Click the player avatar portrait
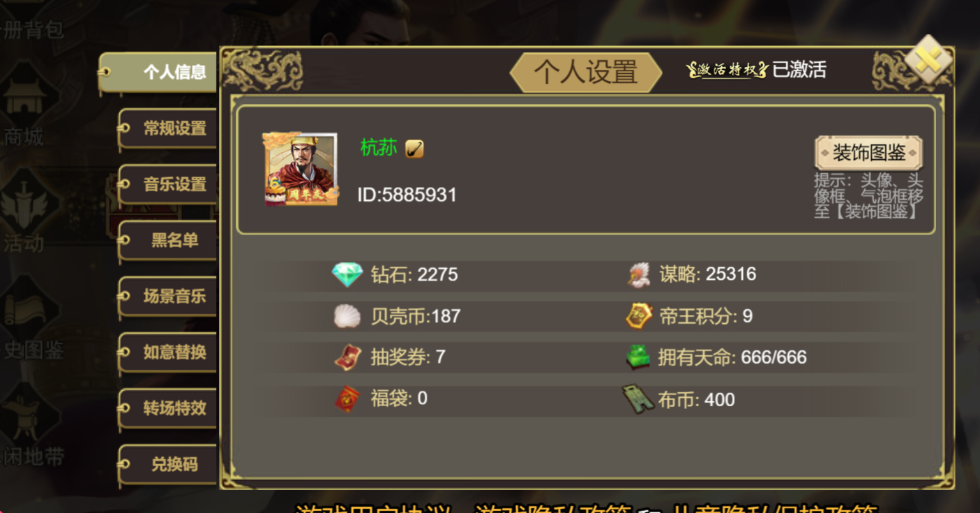 (x=300, y=169)
